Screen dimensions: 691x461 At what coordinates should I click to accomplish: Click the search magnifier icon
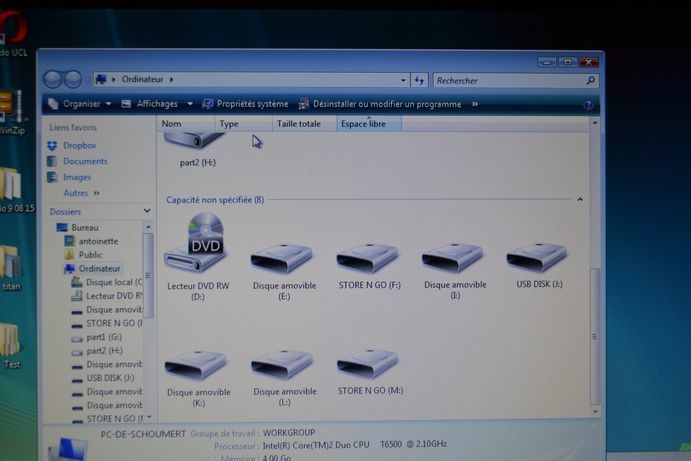(x=591, y=80)
